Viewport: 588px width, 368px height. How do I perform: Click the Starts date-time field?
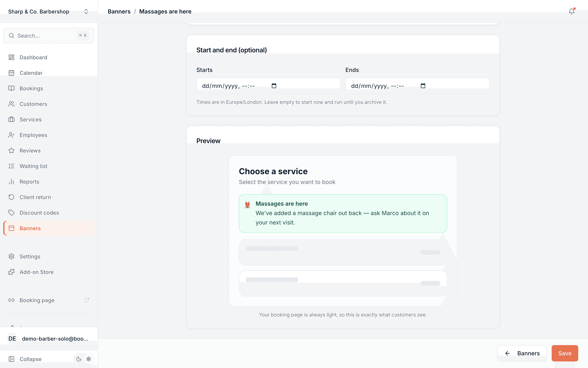[268, 86]
